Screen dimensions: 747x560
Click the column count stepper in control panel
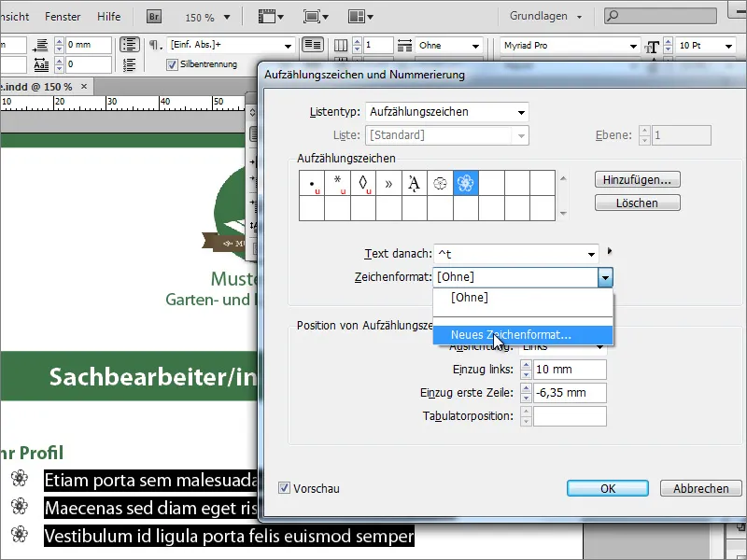click(357, 45)
